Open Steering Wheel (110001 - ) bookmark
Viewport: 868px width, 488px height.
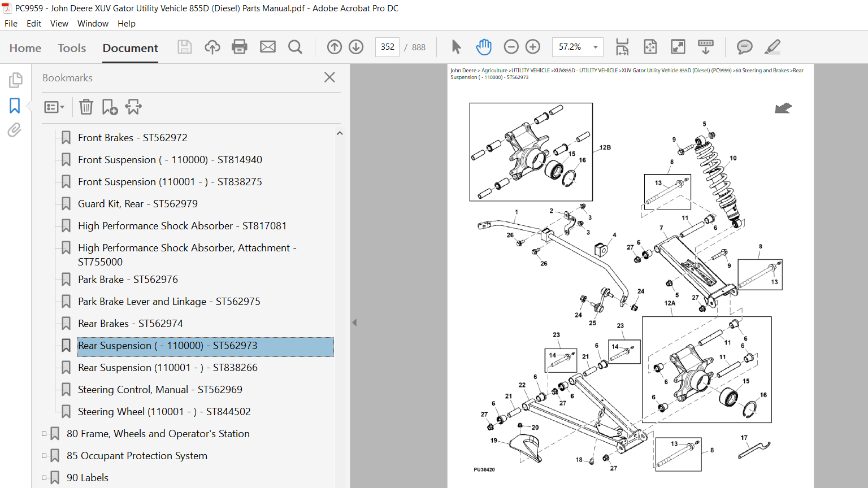click(164, 412)
